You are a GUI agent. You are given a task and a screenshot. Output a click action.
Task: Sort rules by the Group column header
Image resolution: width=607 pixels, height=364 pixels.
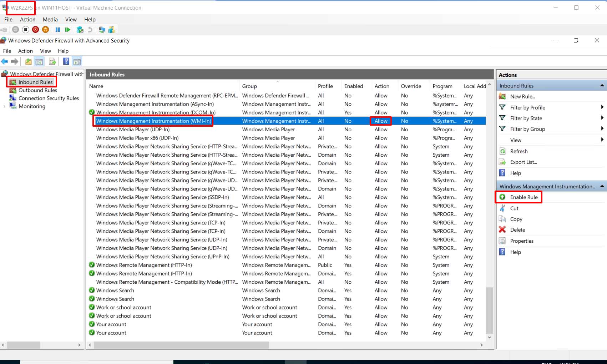(x=277, y=86)
